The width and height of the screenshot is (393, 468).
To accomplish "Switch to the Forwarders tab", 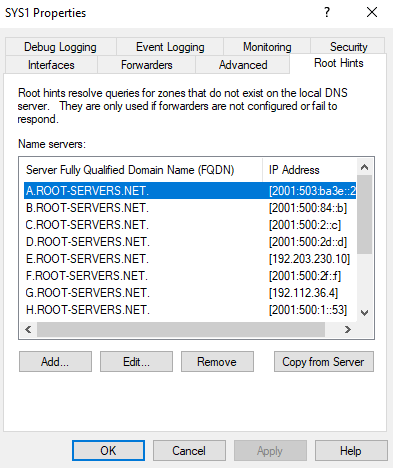I will click(x=146, y=64).
